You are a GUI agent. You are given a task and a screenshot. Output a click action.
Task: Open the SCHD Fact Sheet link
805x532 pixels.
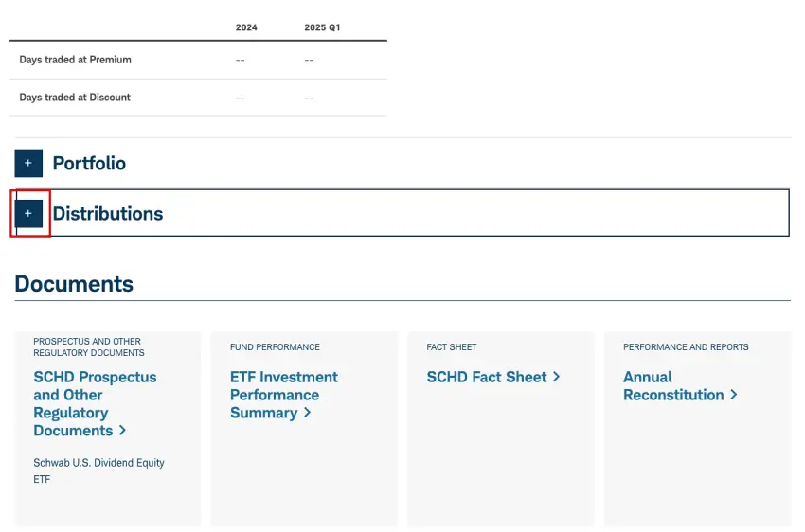[x=492, y=377]
